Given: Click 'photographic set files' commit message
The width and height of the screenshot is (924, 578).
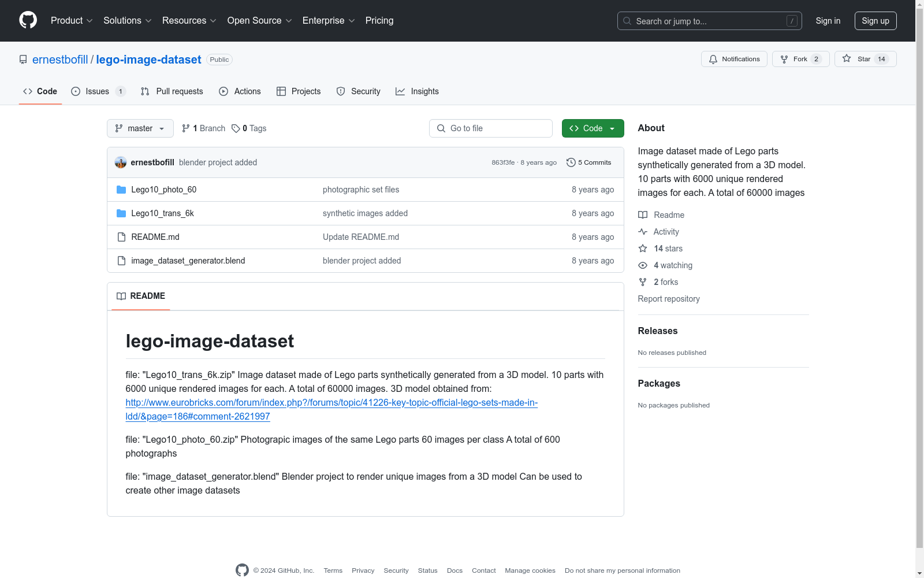Looking at the screenshot, I should point(361,190).
